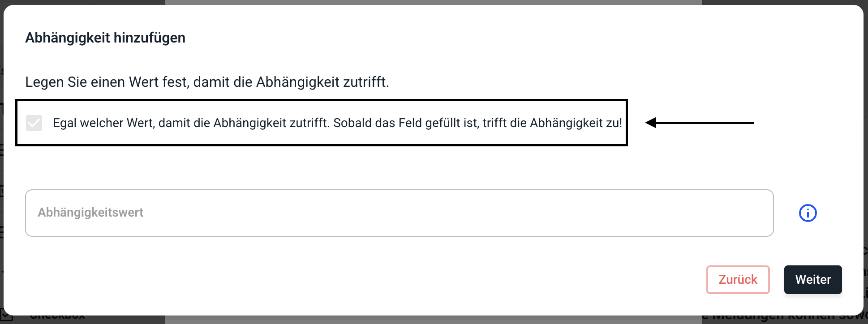Focus the Abhängigkeitswert input field
The height and width of the screenshot is (324, 868).
pyautogui.click(x=399, y=213)
